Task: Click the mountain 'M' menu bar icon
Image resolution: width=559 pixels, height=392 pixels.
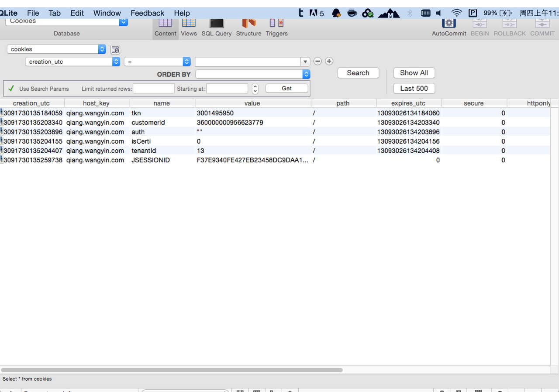Action: [389, 14]
